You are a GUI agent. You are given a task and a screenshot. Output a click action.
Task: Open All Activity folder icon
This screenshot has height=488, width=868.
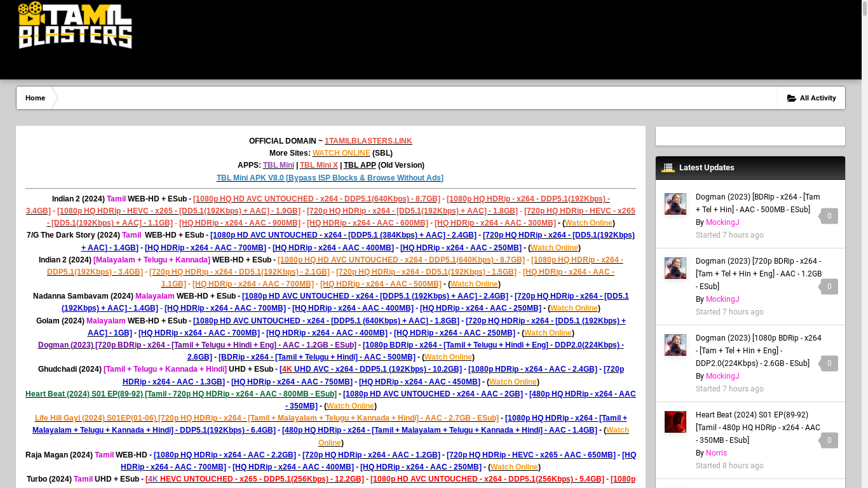[x=792, y=98]
